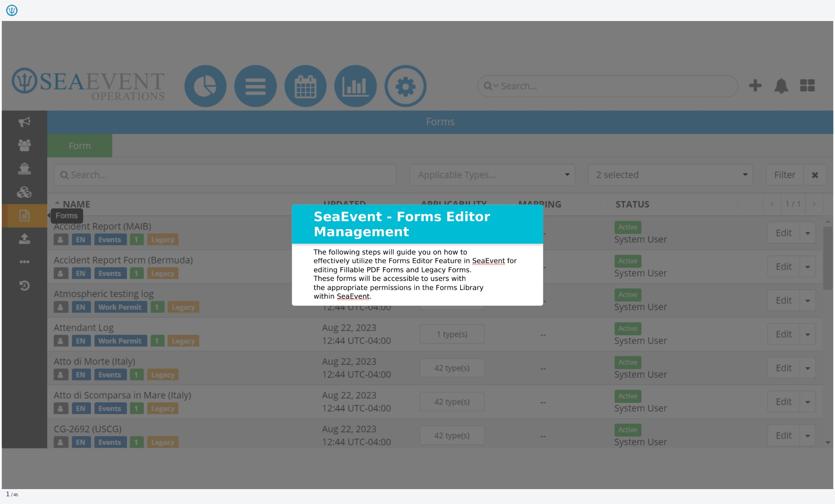
Task: Open the pie chart dashboard icon
Action: tap(205, 86)
